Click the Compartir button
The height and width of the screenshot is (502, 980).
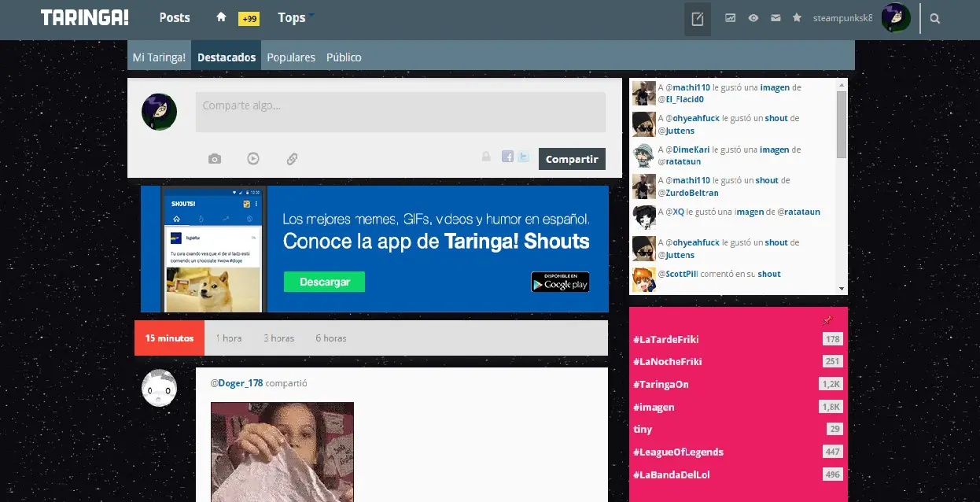pyautogui.click(x=572, y=159)
